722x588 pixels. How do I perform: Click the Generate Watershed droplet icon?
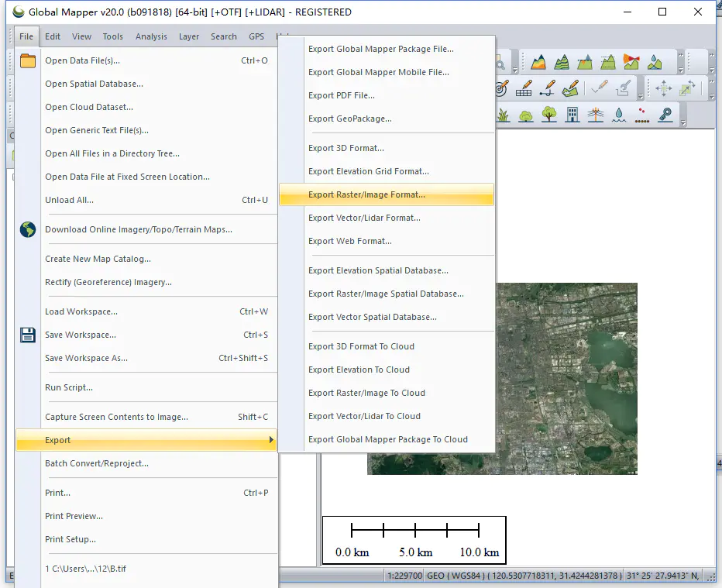(x=655, y=62)
